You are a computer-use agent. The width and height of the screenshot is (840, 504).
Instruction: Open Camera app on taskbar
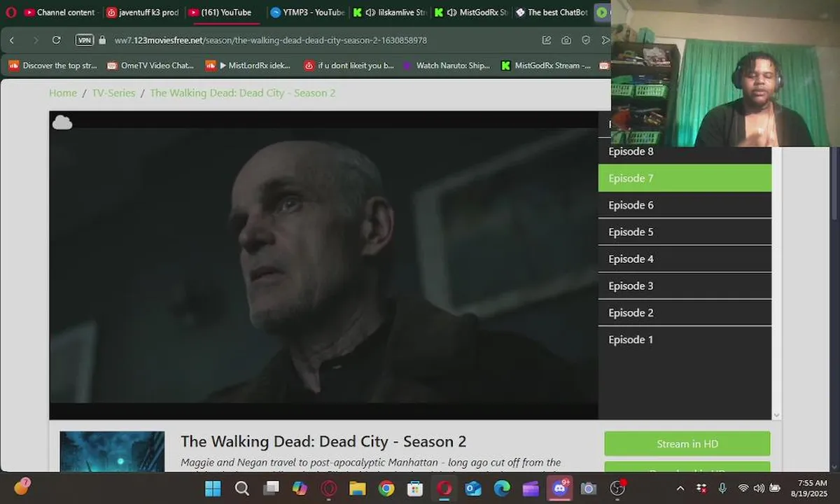[589, 488]
